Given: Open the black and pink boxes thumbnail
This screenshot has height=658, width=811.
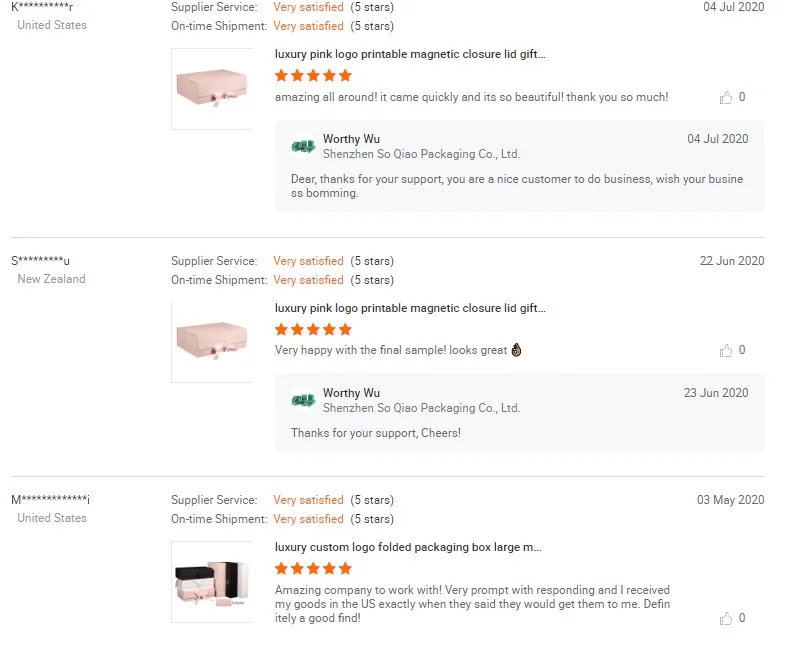Looking at the screenshot, I should 212,582.
